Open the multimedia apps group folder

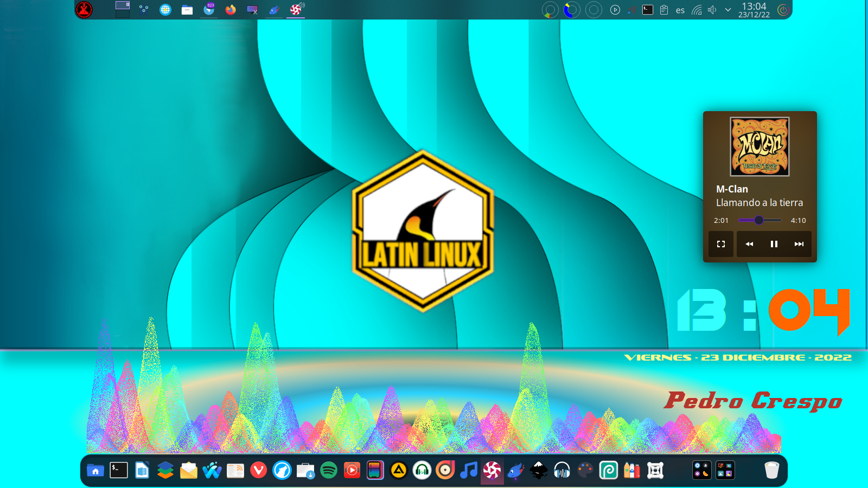pyautogui.click(x=702, y=470)
